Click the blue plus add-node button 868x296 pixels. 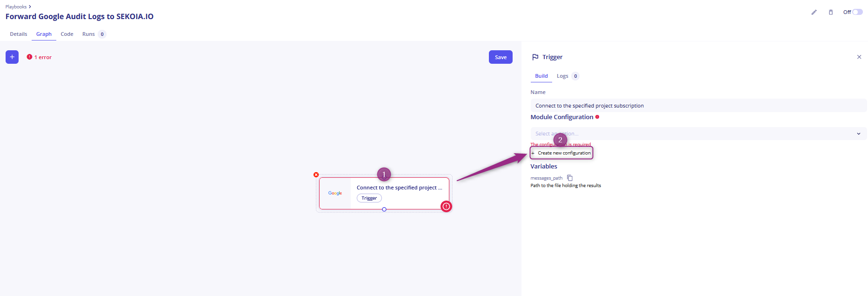coord(12,57)
